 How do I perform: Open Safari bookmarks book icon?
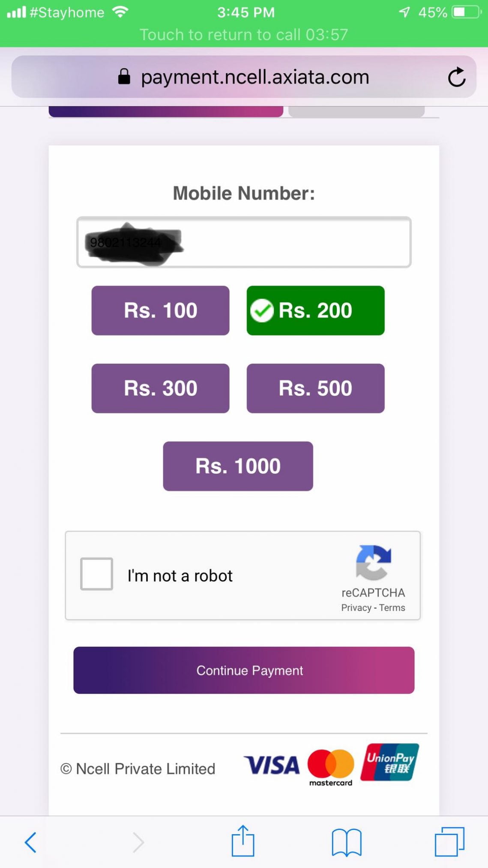346,842
